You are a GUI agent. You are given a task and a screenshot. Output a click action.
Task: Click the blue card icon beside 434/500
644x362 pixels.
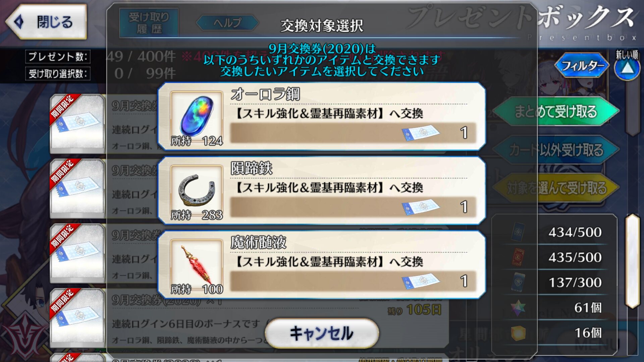pyautogui.click(x=518, y=232)
